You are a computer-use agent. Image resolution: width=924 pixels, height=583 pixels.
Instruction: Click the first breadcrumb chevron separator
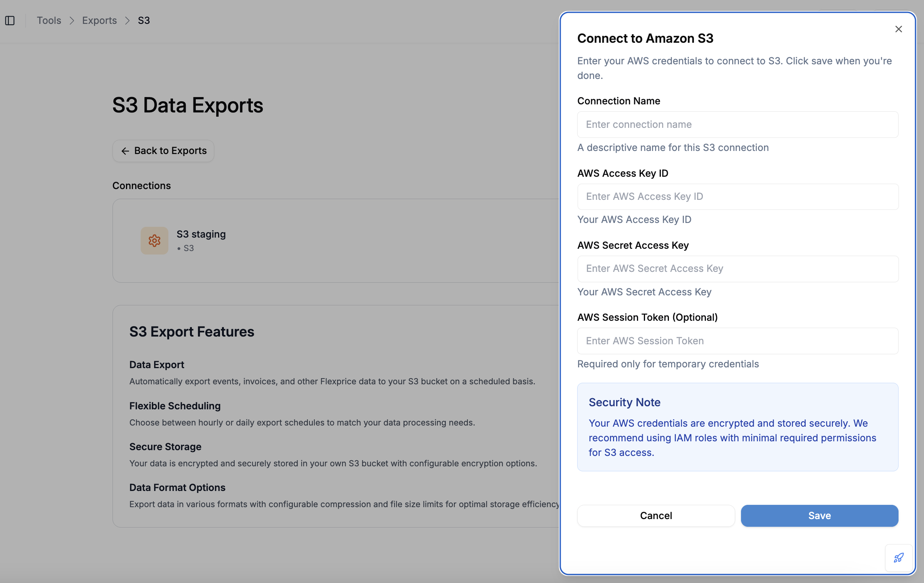pyautogui.click(x=72, y=20)
